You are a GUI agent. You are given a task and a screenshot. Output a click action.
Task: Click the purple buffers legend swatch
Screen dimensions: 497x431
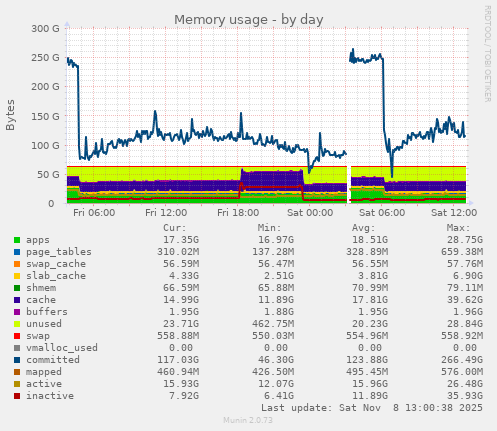(17, 312)
